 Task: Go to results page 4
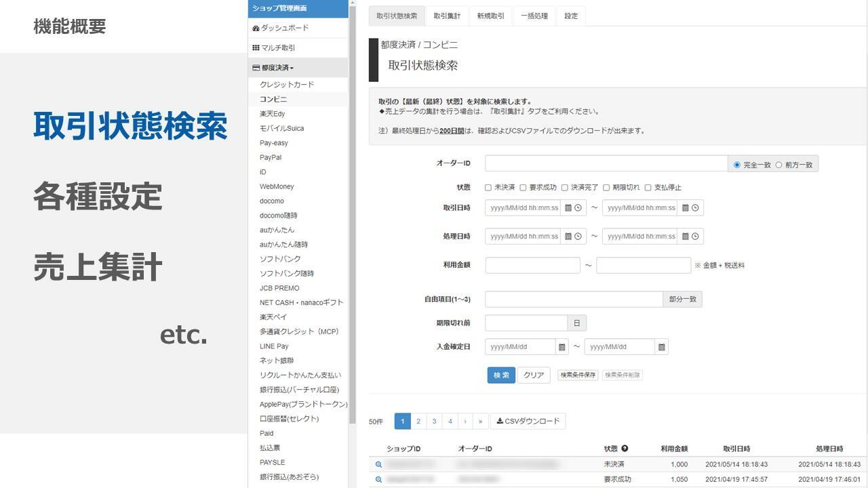click(450, 421)
